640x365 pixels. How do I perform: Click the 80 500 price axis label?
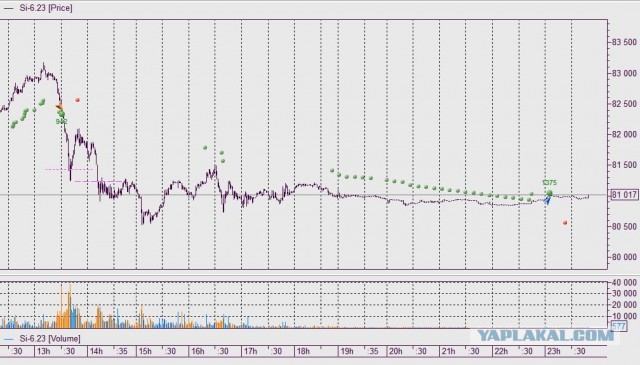point(624,227)
